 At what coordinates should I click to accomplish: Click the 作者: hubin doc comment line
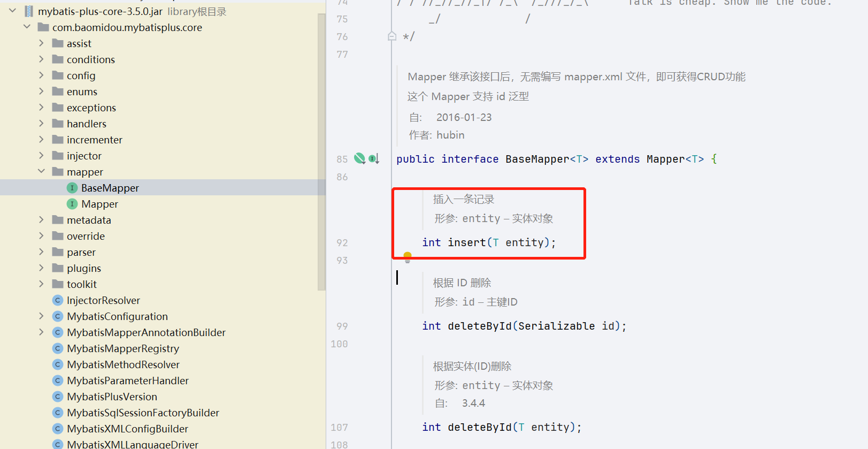436,135
